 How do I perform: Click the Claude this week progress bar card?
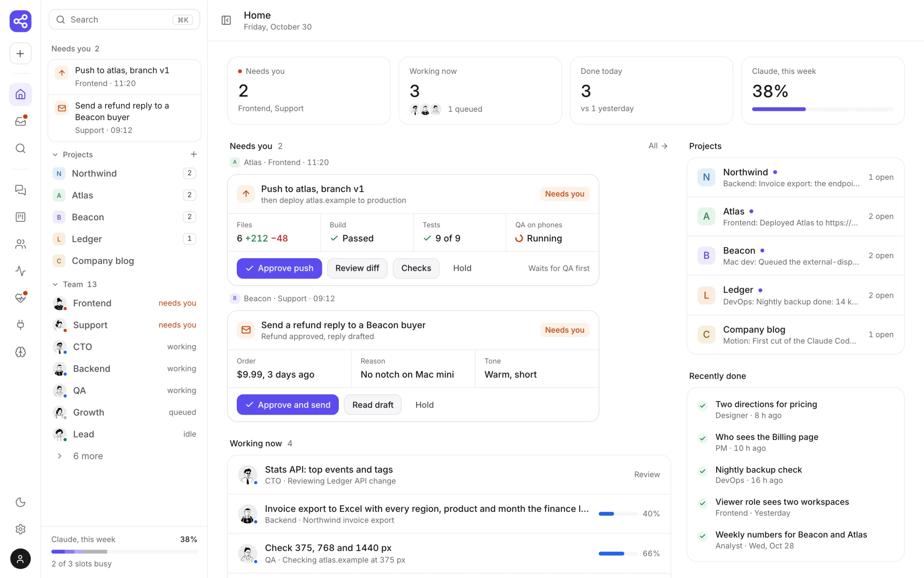(823, 91)
